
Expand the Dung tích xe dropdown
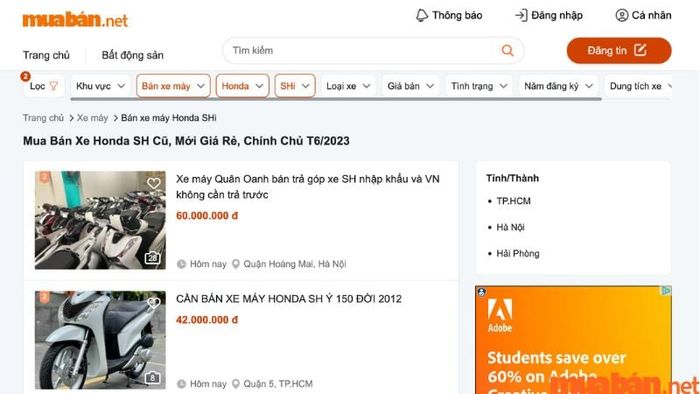click(x=638, y=86)
